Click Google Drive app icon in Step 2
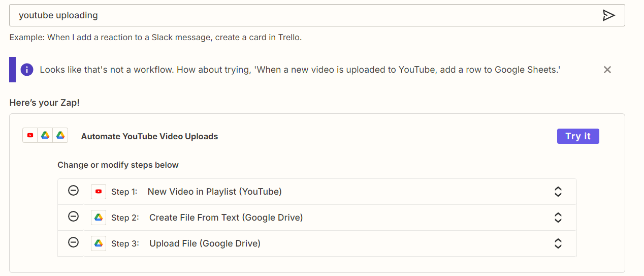Viewport: 644px width, 276px height. pyautogui.click(x=99, y=218)
